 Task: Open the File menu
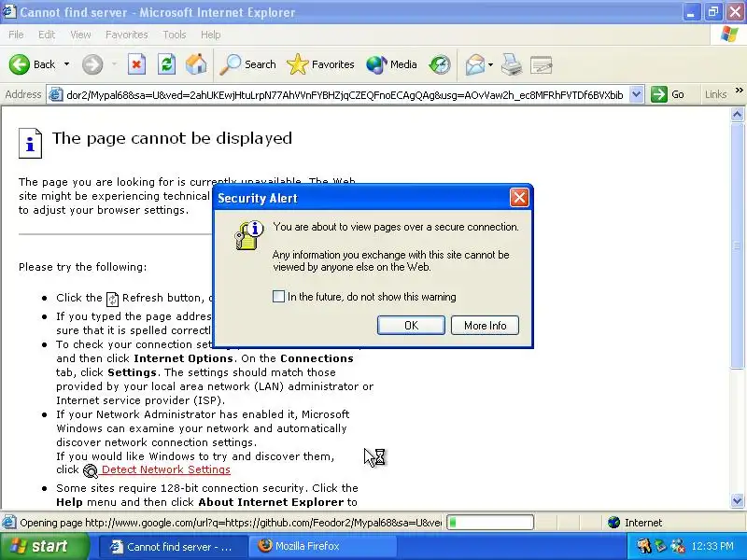(16, 35)
